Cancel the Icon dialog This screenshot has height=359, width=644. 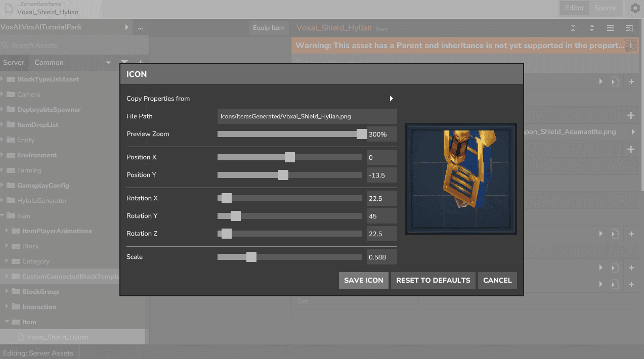click(x=497, y=280)
